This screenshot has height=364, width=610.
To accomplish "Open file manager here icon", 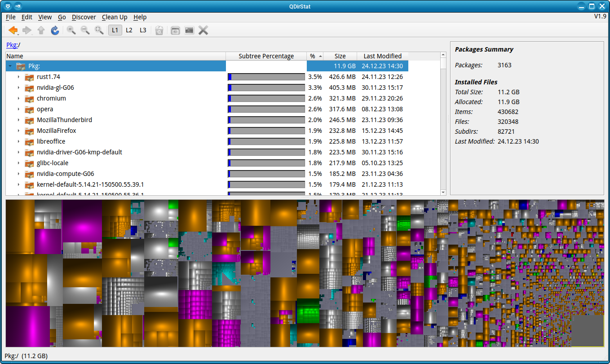I will tap(175, 30).
